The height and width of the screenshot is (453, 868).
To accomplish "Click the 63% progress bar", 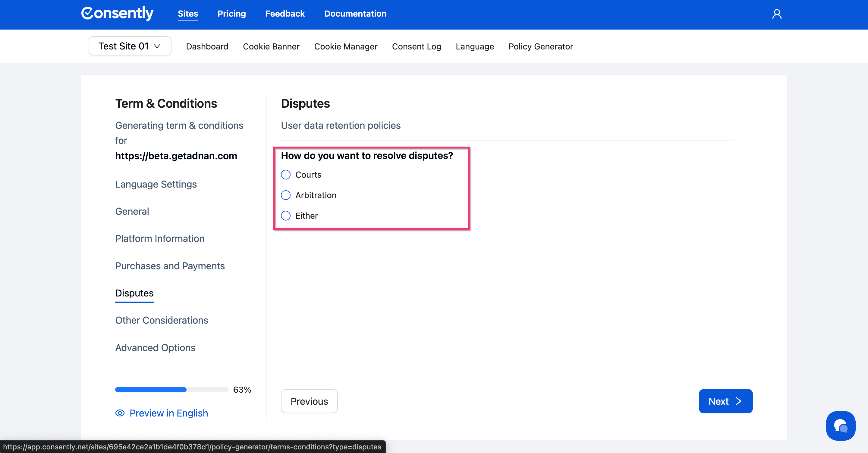I will (x=171, y=390).
